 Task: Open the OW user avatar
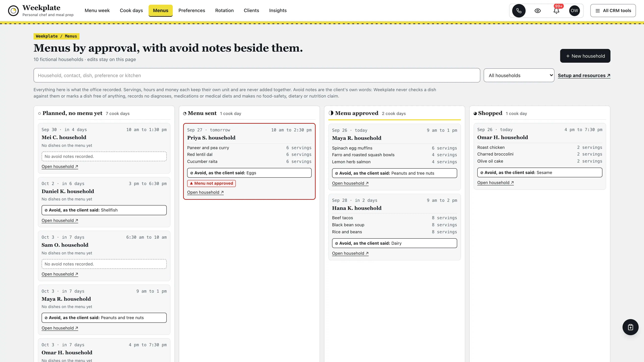pos(574,11)
